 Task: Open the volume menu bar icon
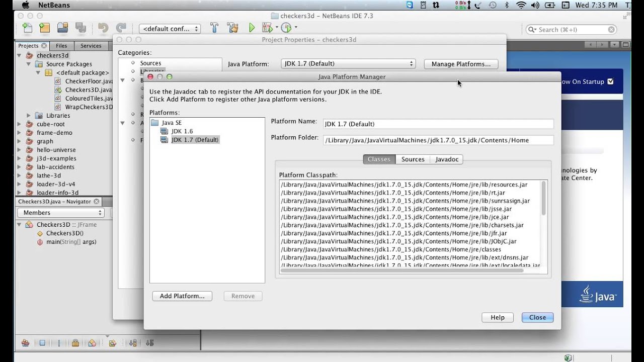coord(535,5)
